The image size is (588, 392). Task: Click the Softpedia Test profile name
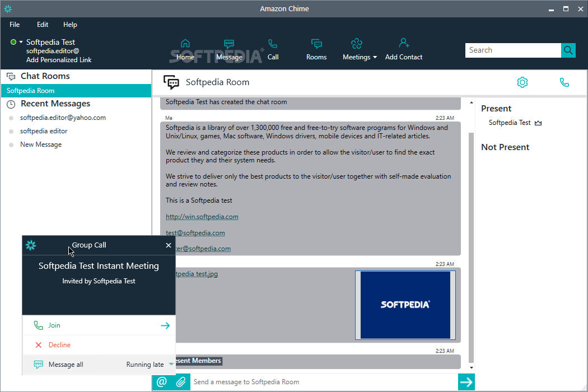point(50,42)
